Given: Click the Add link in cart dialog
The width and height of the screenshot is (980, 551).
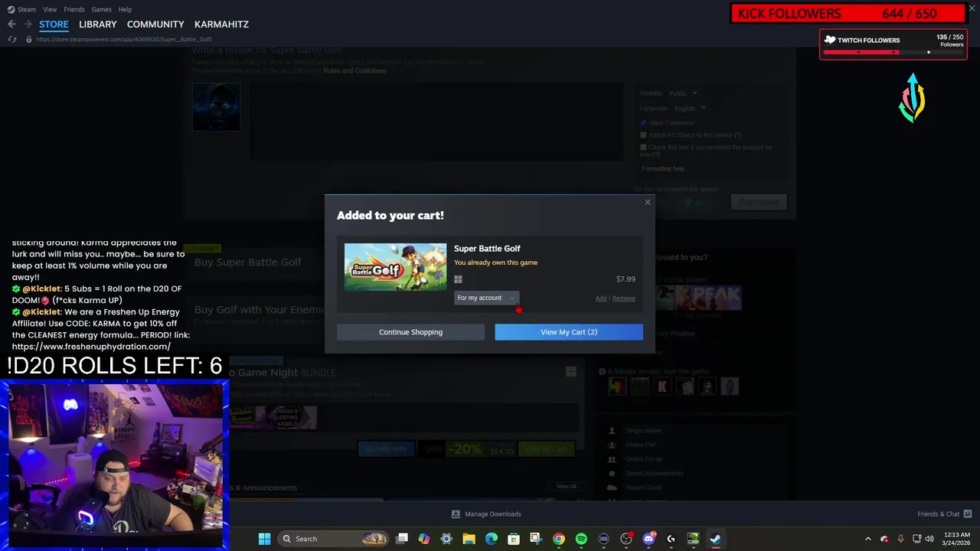Looking at the screenshot, I should 601,298.
